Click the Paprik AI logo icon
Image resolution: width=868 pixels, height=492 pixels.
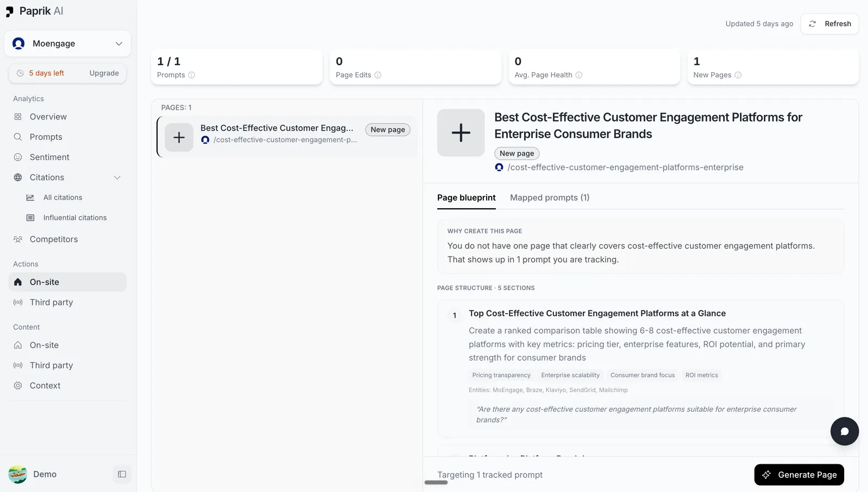(x=10, y=11)
